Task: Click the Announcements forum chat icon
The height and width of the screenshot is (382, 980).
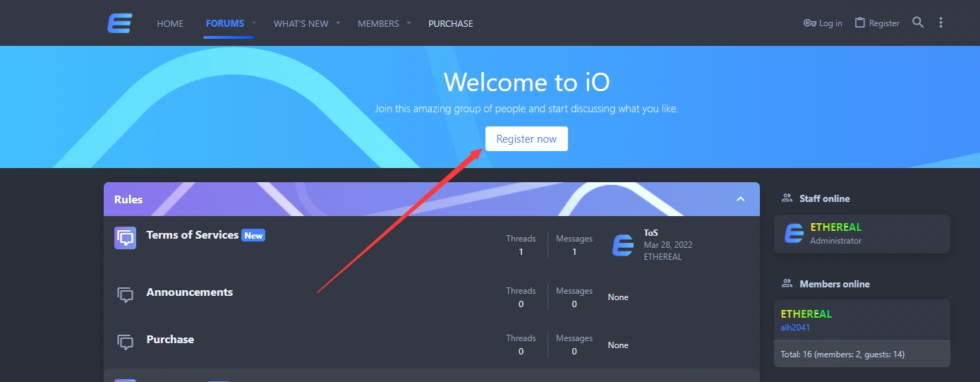Action: click(126, 295)
